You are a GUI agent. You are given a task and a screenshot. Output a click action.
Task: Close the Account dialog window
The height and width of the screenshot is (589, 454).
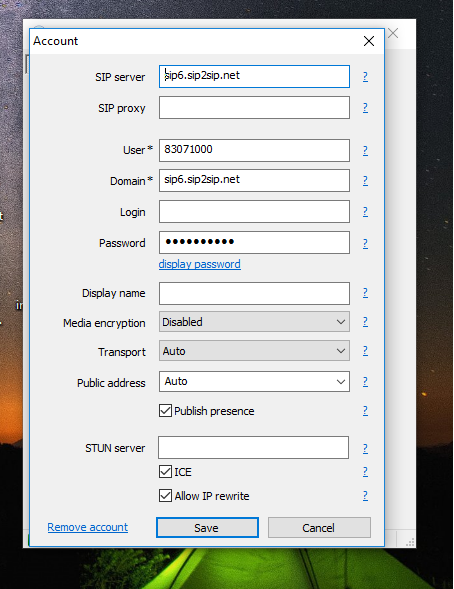point(369,41)
